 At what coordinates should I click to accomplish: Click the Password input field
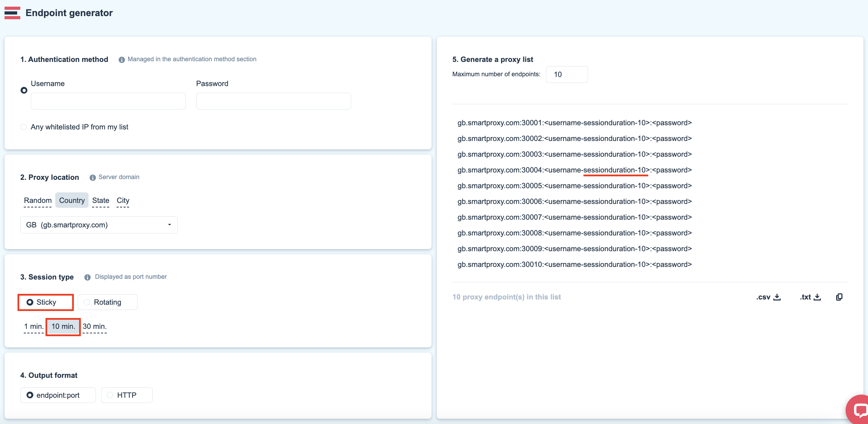(273, 101)
